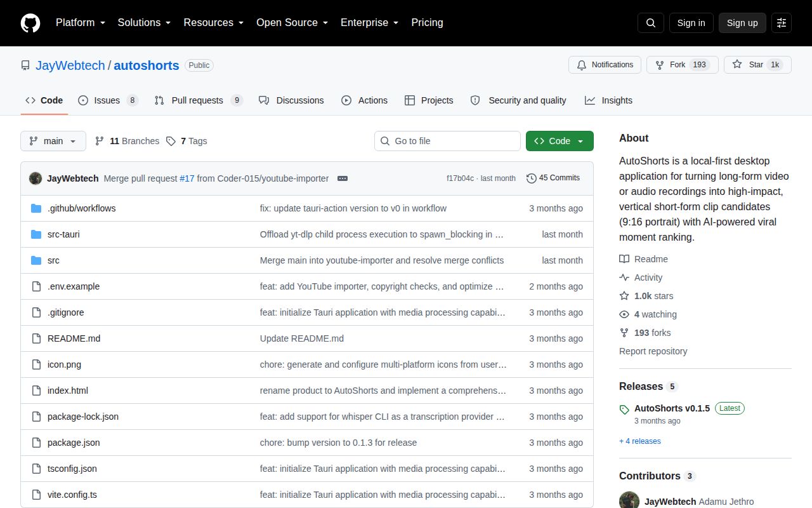Open the package-lock.json file
812x508 pixels.
coord(83,417)
